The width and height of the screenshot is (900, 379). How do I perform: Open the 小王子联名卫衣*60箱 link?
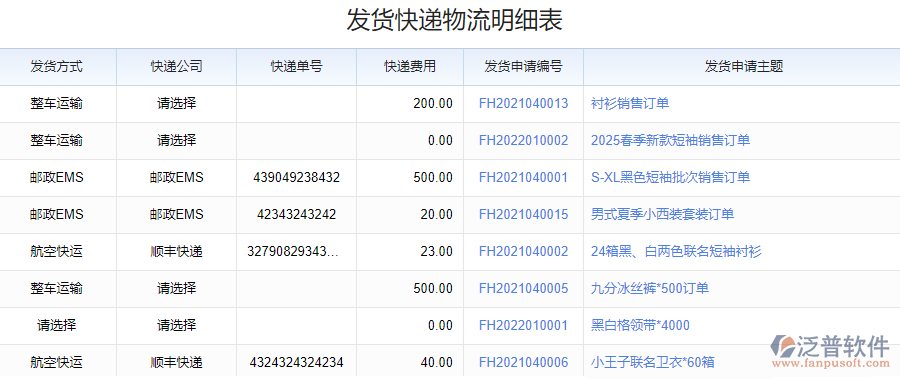(x=653, y=362)
